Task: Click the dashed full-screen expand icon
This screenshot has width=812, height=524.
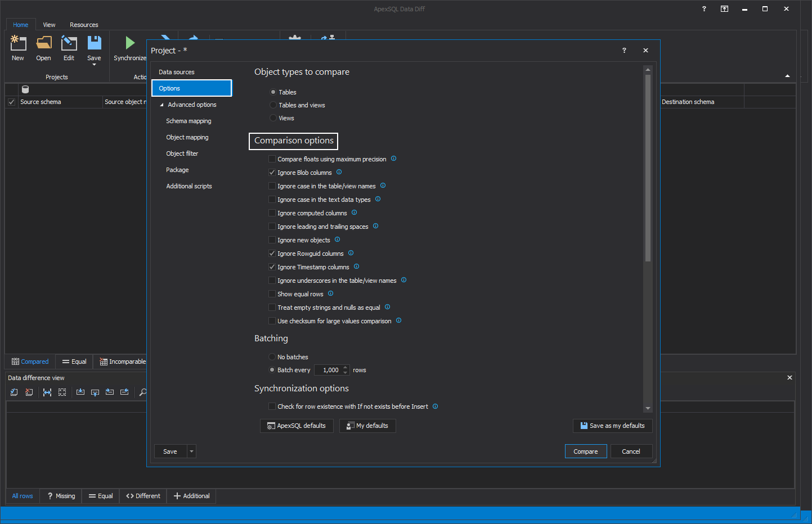Action: 62,392
